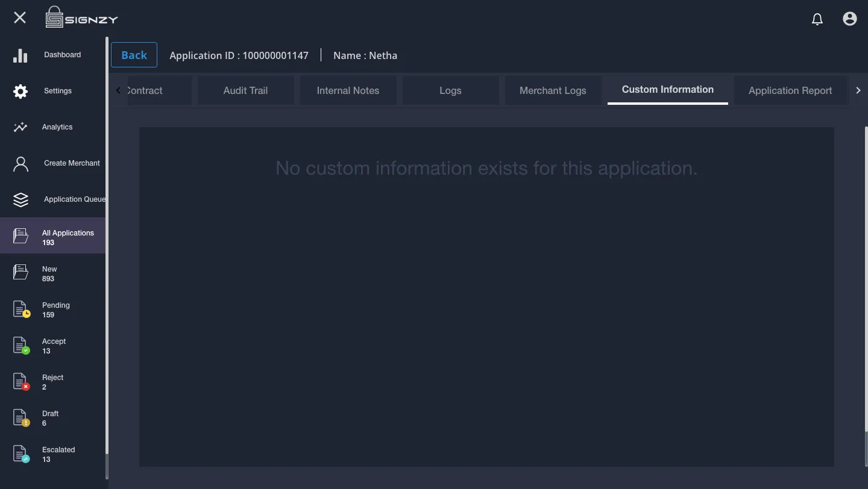This screenshot has height=489, width=868.
Task: Switch to the Logs tab
Action: coord(450,90)
